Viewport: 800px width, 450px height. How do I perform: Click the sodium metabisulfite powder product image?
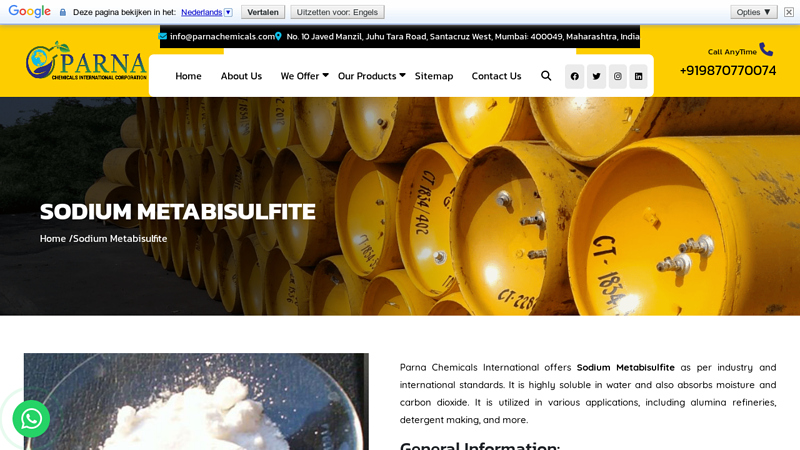click(196, 402)
